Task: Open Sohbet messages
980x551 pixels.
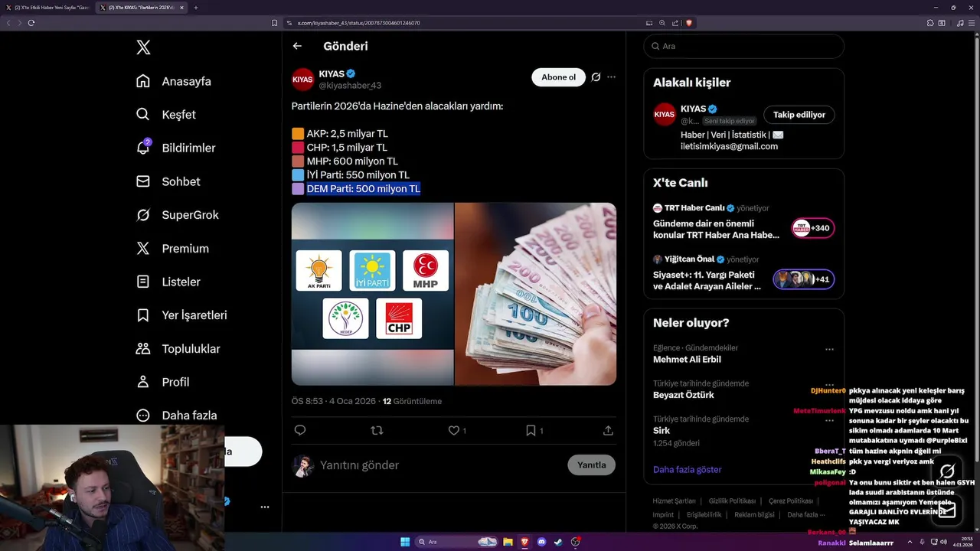Action: [x=168, y=181]
